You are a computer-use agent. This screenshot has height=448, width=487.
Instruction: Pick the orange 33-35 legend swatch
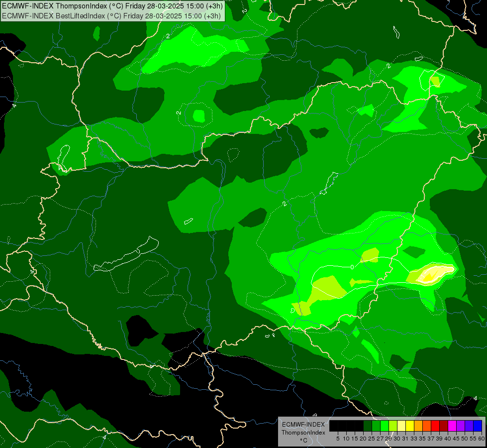tap(418, 426)
